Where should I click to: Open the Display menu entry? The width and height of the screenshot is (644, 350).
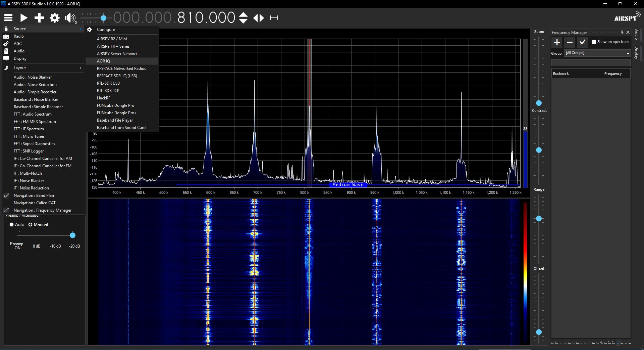[43, 58]
